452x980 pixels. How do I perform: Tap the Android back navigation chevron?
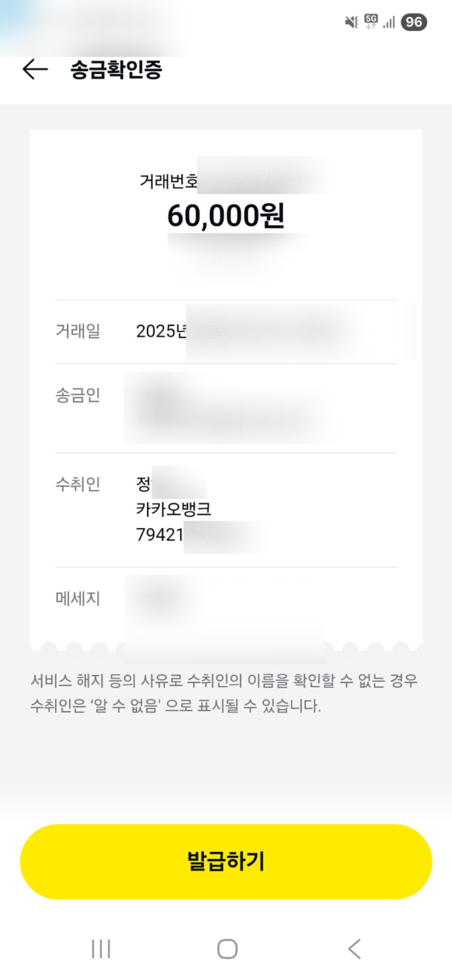coord(355,949)
